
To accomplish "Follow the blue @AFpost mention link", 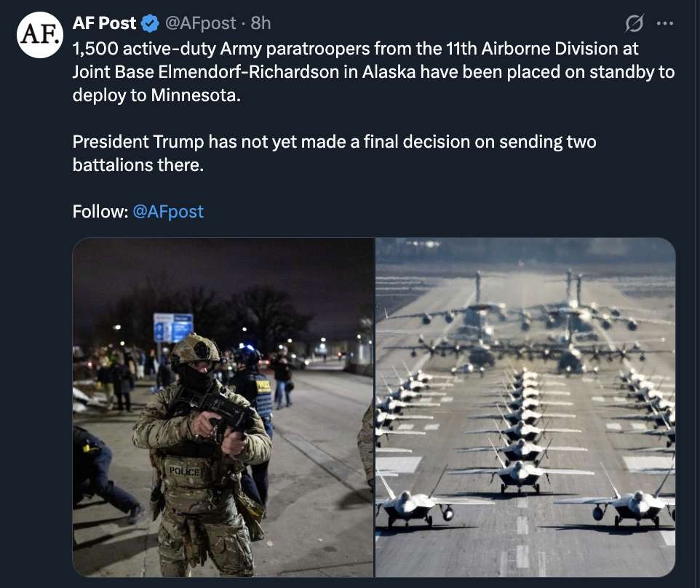I will (168, 212).
